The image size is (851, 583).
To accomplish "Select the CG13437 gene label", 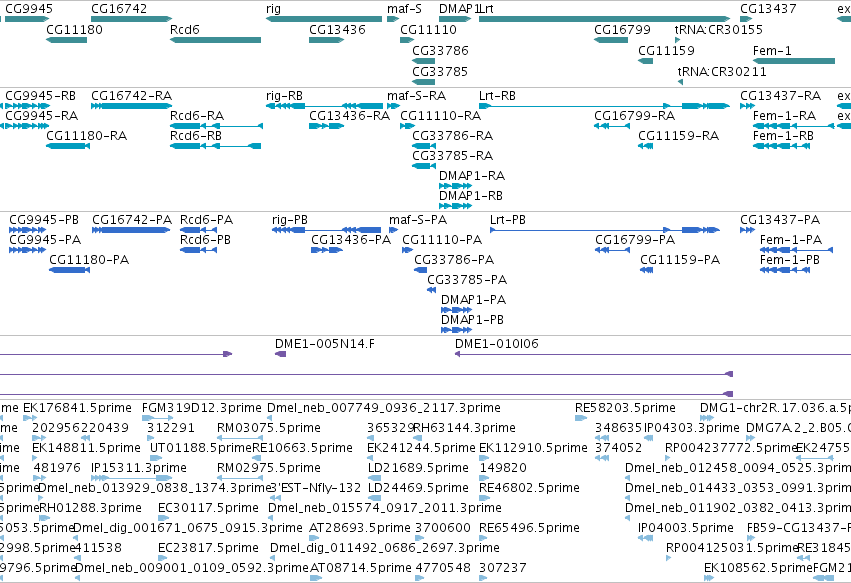I will click(x=768, y=9).
